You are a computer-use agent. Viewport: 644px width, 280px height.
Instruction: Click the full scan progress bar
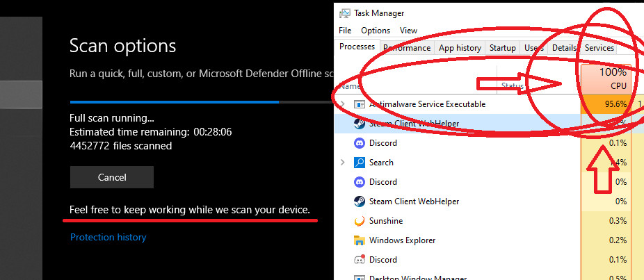click(x=201, y=102)
